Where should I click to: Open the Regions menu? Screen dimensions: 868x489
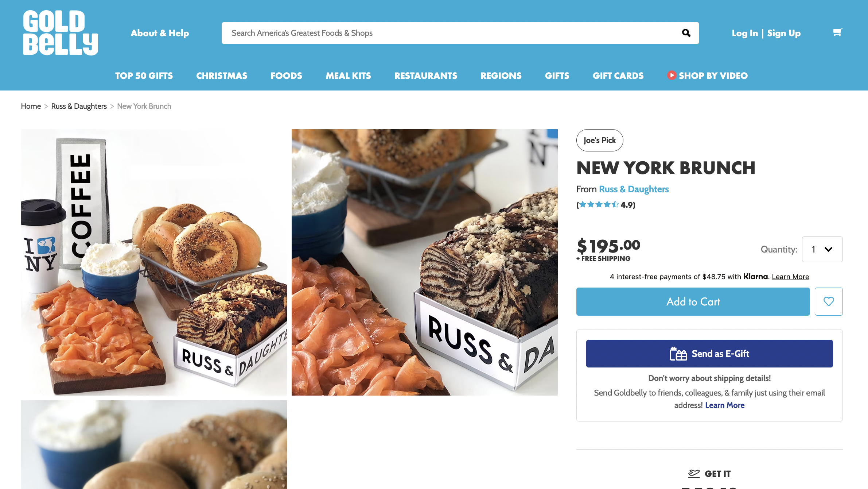coord(501,76)
